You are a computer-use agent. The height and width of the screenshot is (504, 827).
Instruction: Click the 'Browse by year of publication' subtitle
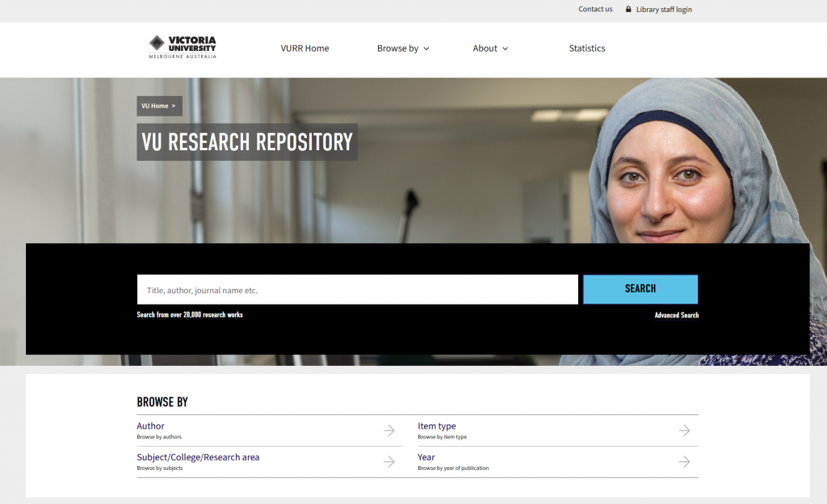click(x=453, y=468)
